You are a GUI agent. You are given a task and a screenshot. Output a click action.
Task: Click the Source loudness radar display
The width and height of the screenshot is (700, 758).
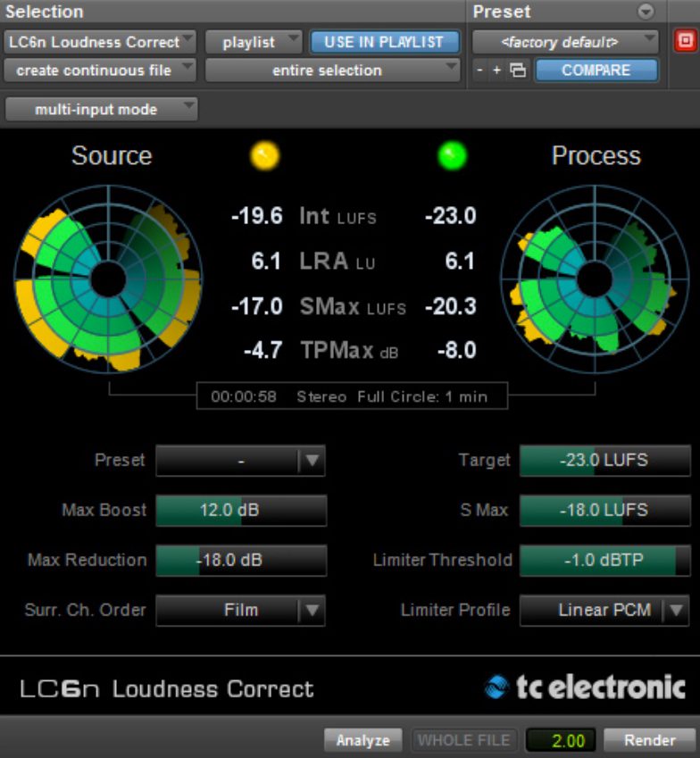[107, 279]
